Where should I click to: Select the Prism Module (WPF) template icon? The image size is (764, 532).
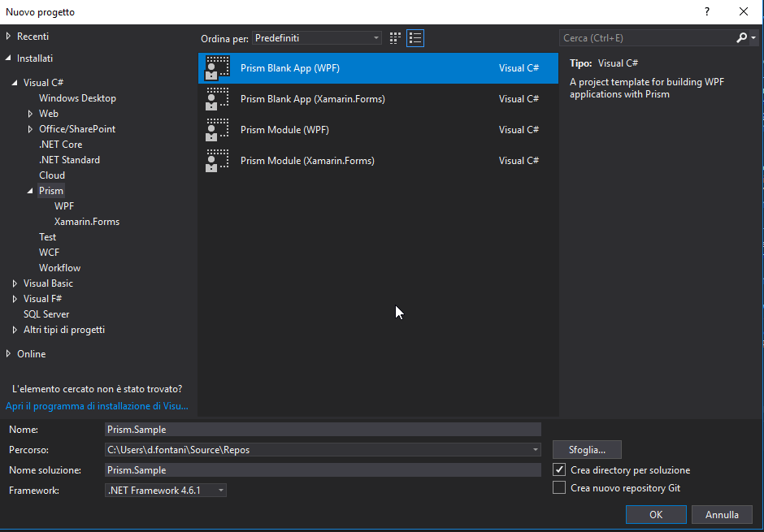click(x=217, y=129)
